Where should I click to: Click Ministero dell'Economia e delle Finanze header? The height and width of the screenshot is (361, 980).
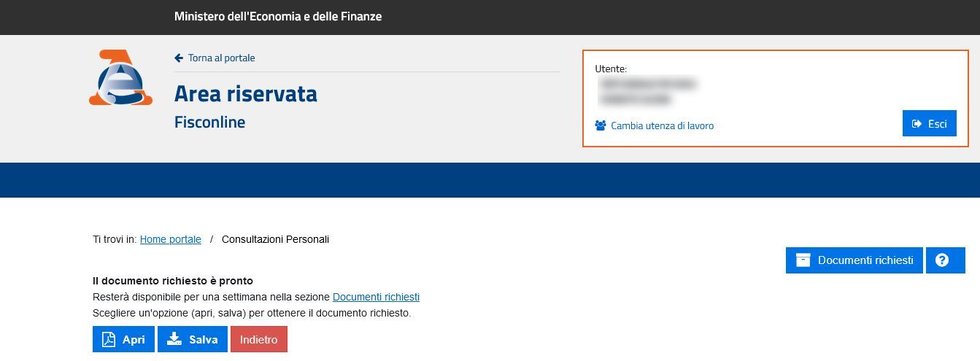click(278, 16)
